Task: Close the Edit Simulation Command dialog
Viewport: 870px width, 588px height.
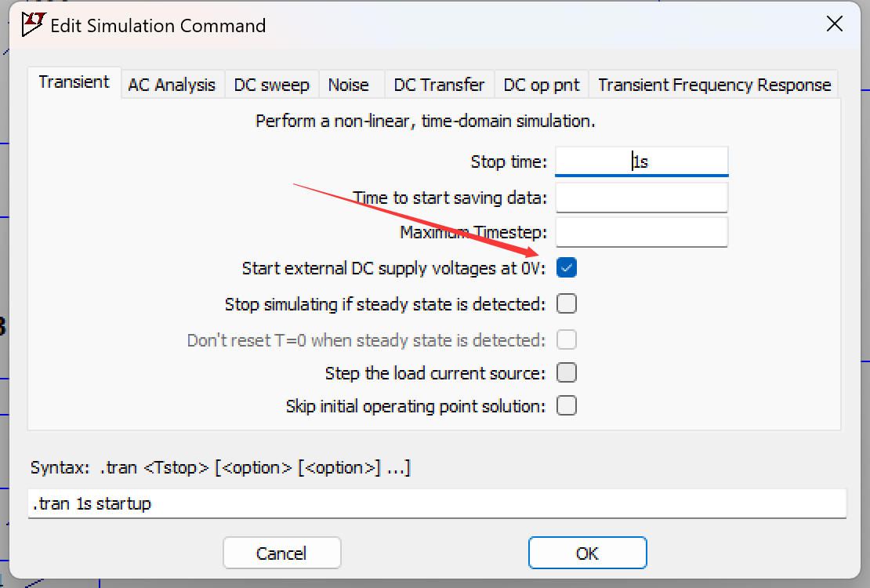Action: click(835, 24)
